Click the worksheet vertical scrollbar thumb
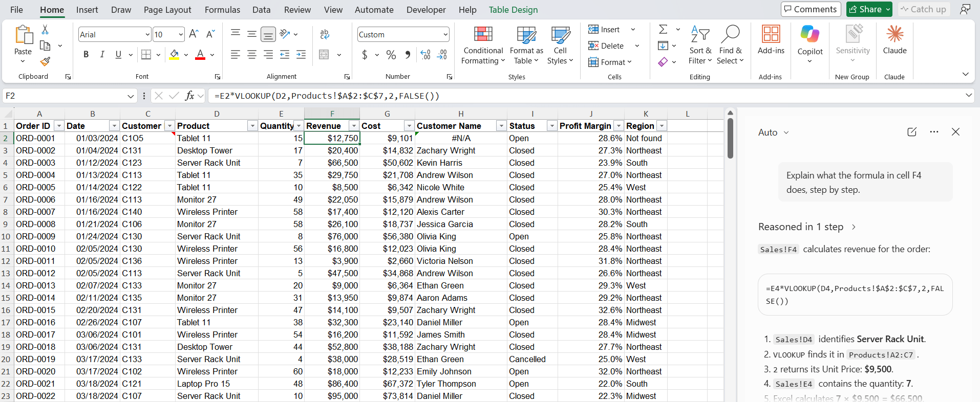This screenshot has height=402, width=980. pos(730,138)
